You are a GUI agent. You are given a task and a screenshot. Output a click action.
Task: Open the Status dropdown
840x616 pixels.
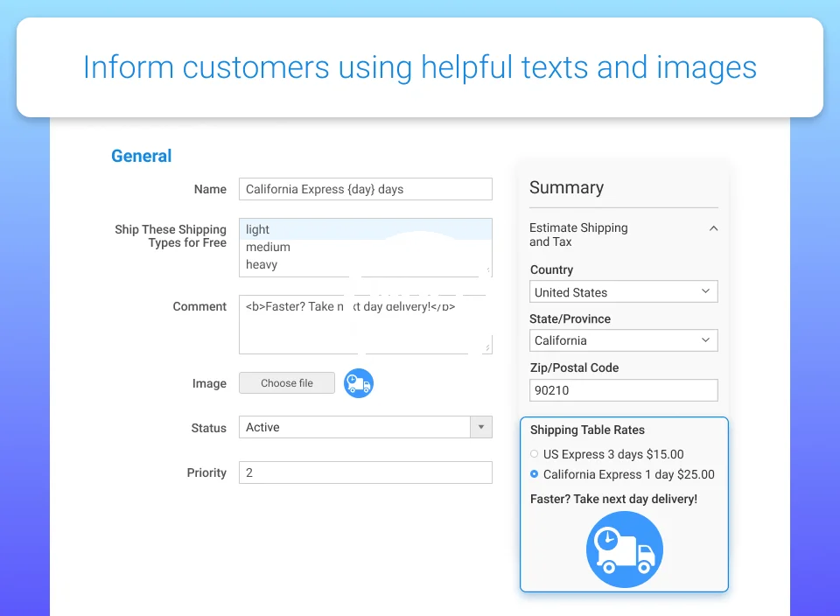coord(365,427)
